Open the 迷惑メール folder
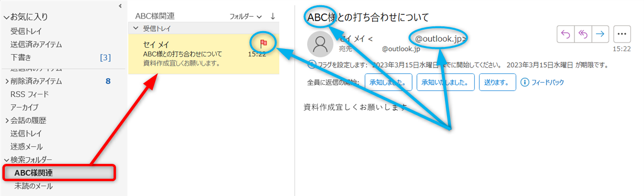 click(26, 147)
